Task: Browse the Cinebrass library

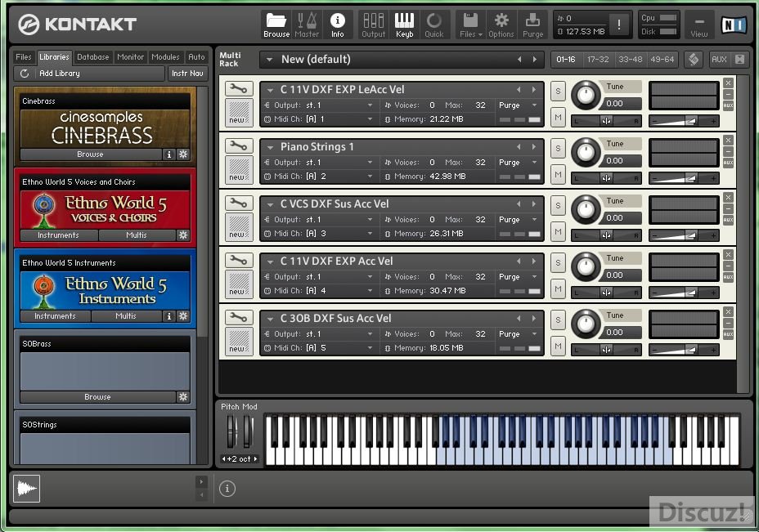Action: pos(91,154)
